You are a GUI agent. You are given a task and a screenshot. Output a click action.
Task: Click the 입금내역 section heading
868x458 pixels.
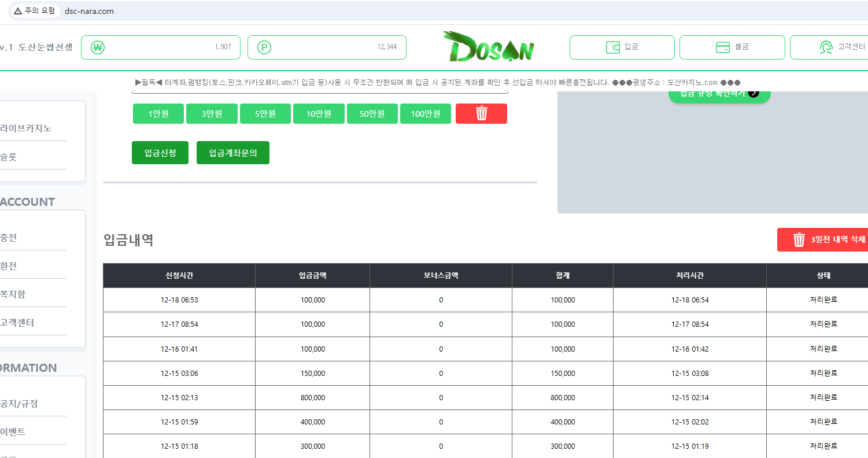click(x=128, y=240)
